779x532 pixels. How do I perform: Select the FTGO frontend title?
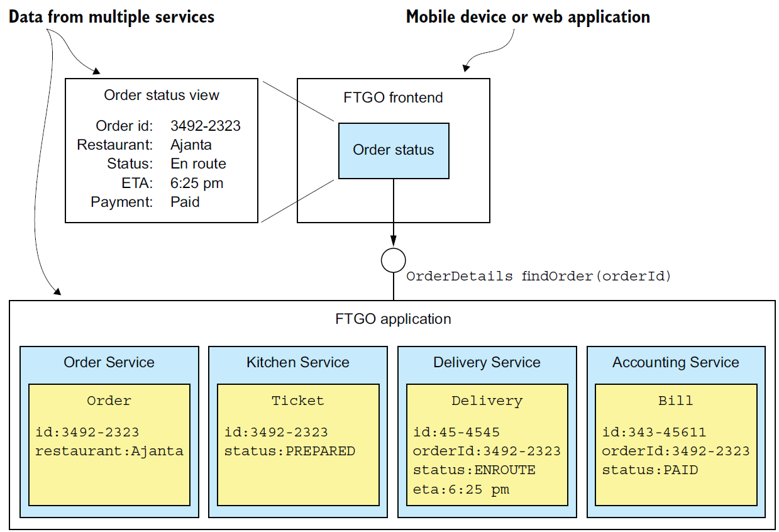tap(393, 97)
